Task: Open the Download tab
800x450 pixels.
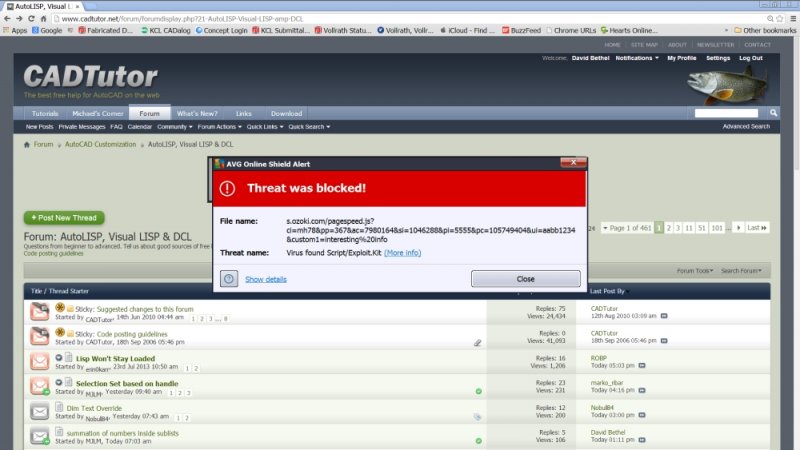Action: point(286,113)
